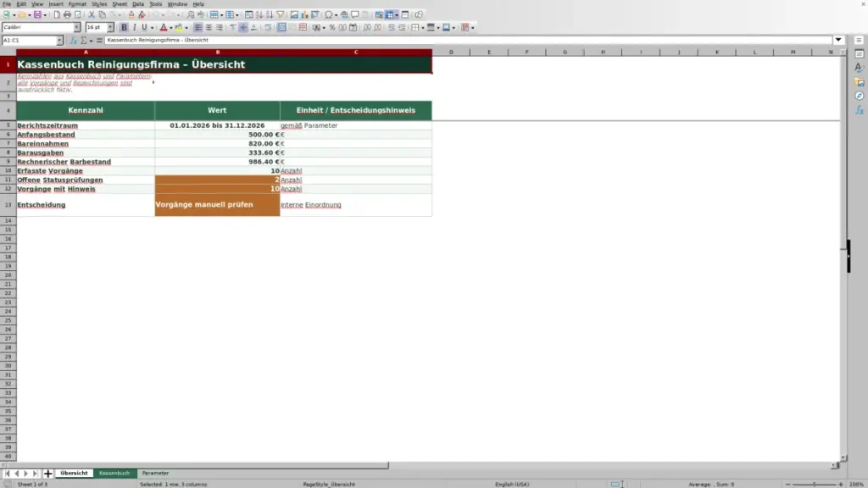This screenshot has height=488, width=868.
Task: Toggle Bold formatting
Action: [124, 27]
